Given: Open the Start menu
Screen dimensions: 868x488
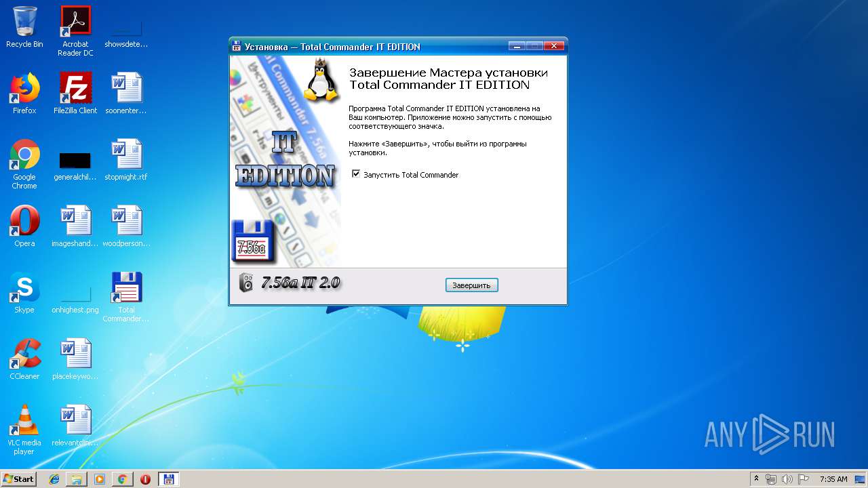Looking at the screenshot, I should pyautogui.click(x=19, y=479).
